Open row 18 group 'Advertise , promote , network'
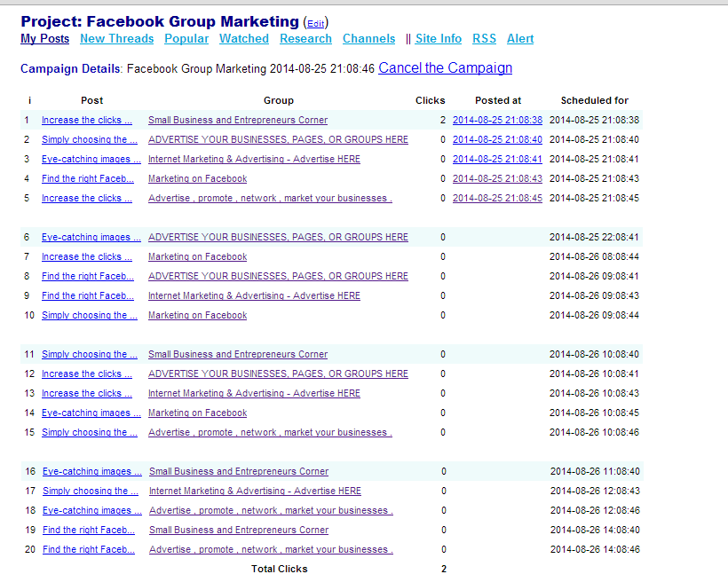 271,509
